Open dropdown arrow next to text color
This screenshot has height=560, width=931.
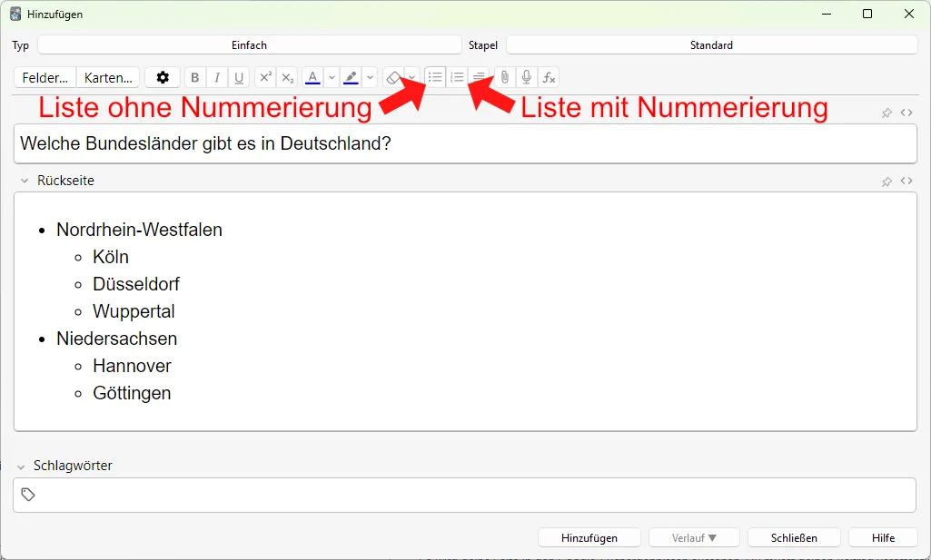coord(332,78)
